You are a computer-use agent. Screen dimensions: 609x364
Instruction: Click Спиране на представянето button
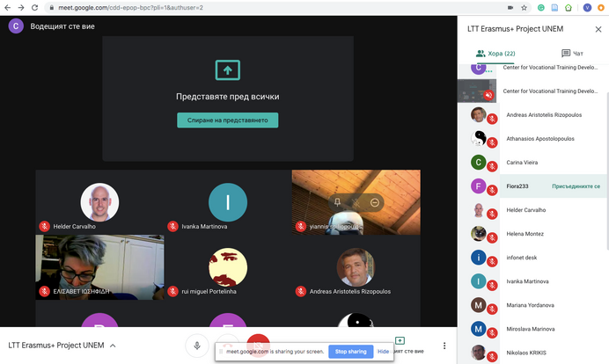228,120
